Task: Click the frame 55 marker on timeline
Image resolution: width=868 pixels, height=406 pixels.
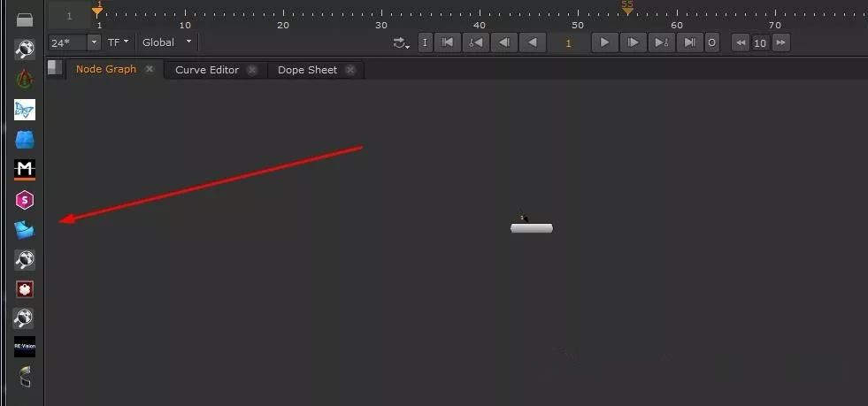Action: pos(627,8)
